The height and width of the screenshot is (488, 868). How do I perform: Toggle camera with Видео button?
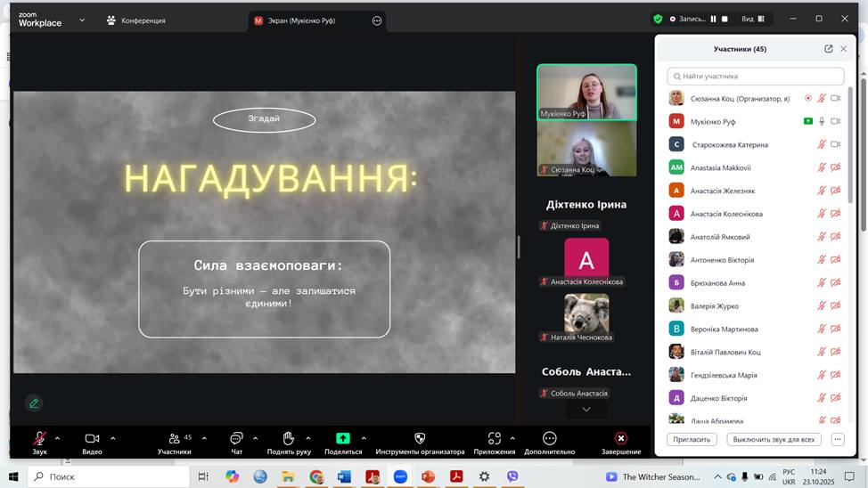pos(92,438)
